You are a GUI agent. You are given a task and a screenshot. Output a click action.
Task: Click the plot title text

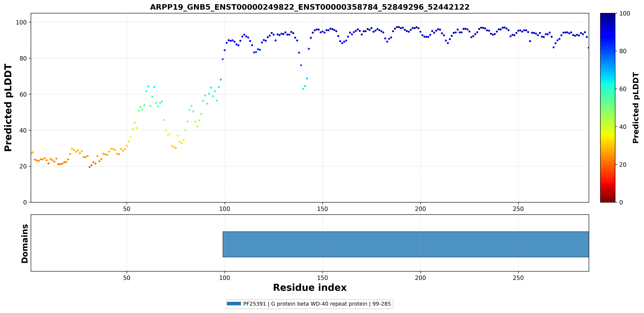[x=310, y=7]
